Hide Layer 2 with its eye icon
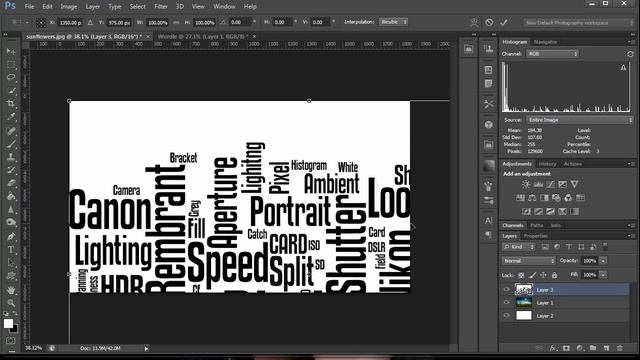This screenshot has height=360, width=640. pos(507,316)
